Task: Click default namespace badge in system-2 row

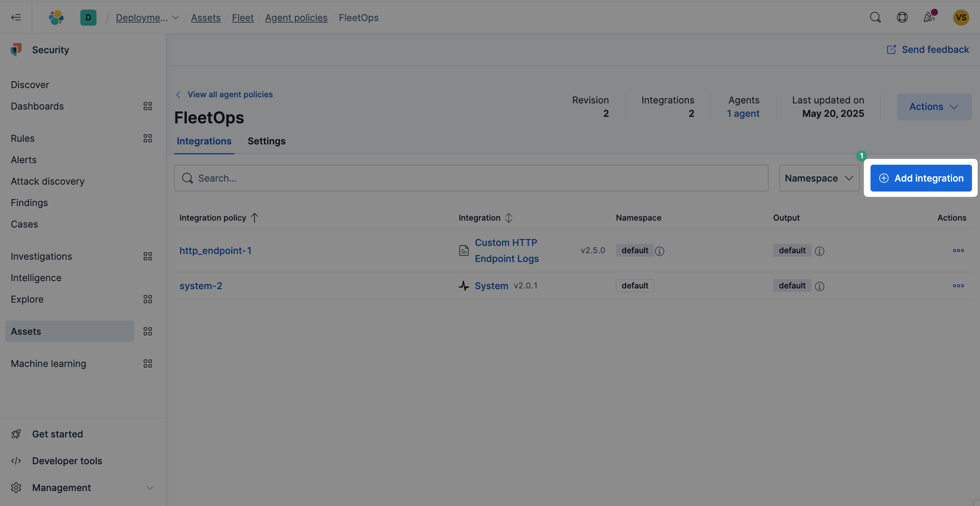Action: pos(635,286)
